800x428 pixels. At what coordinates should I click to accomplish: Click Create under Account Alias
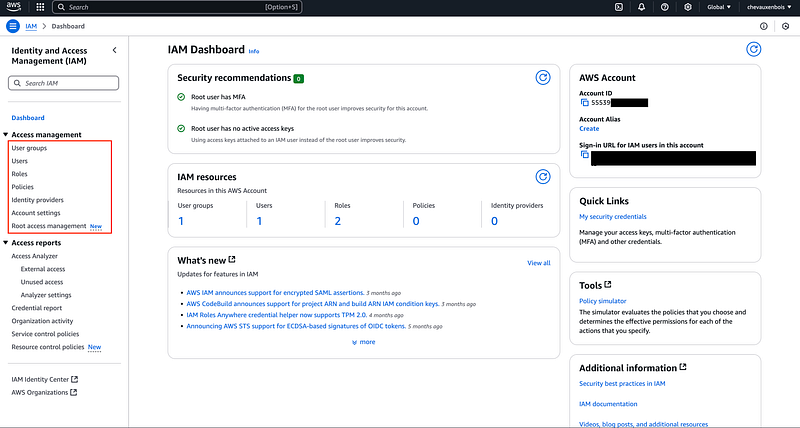point(589,129)
